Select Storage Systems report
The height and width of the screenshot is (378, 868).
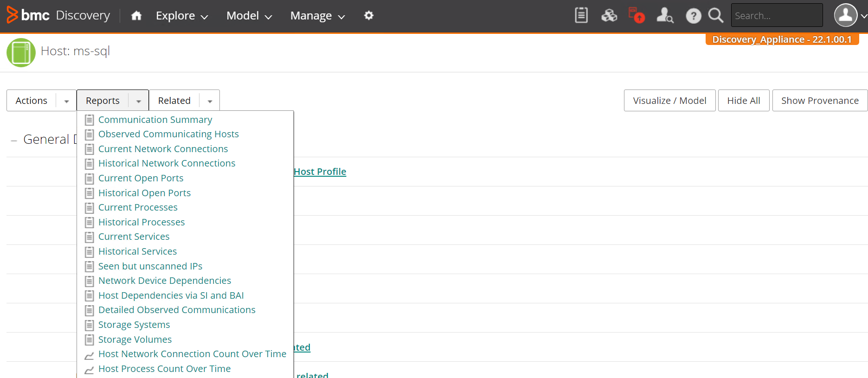[x=134, y=325]
